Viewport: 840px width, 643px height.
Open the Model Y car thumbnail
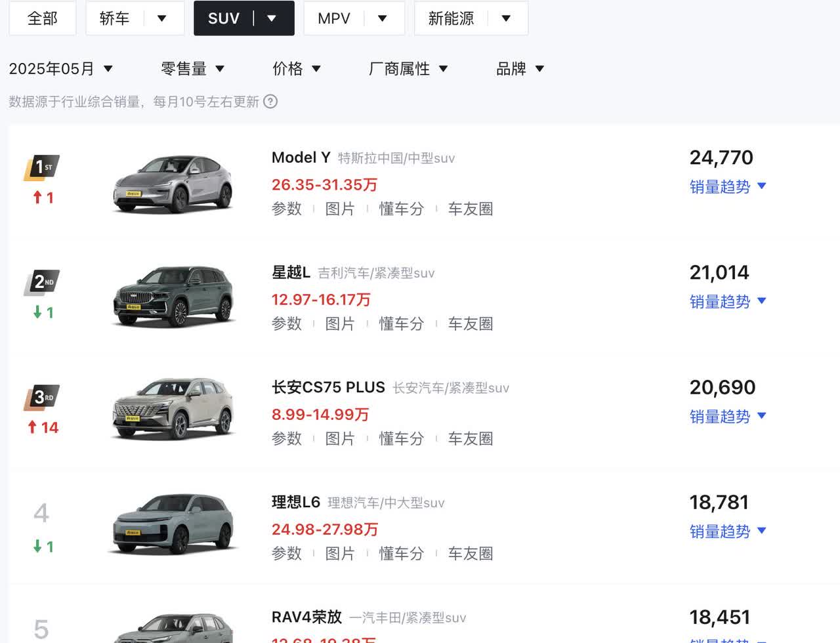173,184
